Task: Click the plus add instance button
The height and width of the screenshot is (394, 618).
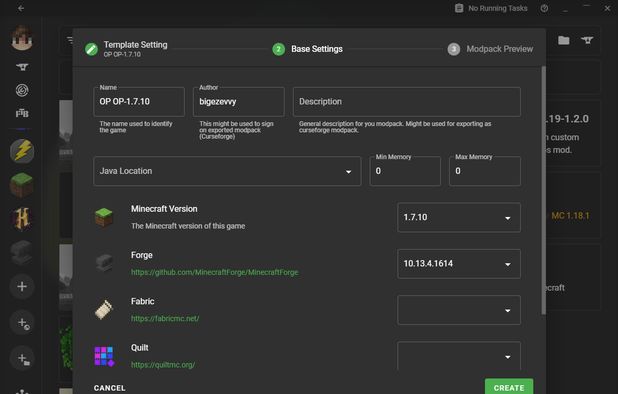Action: pos(22,286)
